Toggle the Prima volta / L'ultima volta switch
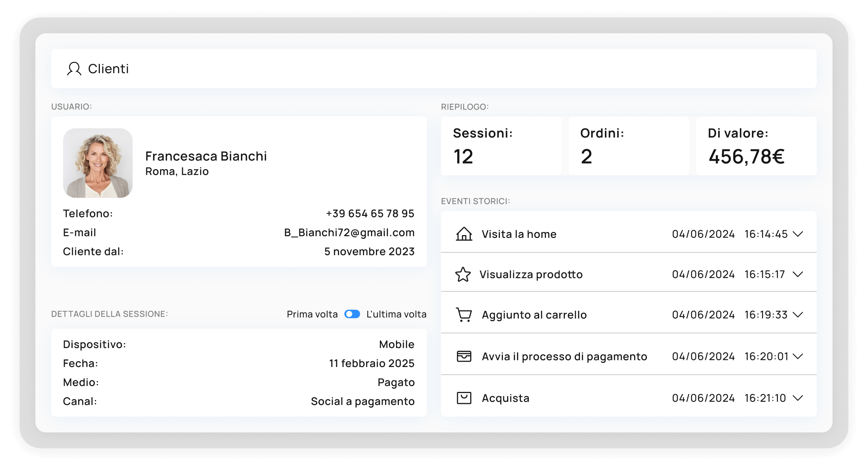Viewport: 868px width, 470px height. (352, 314)
